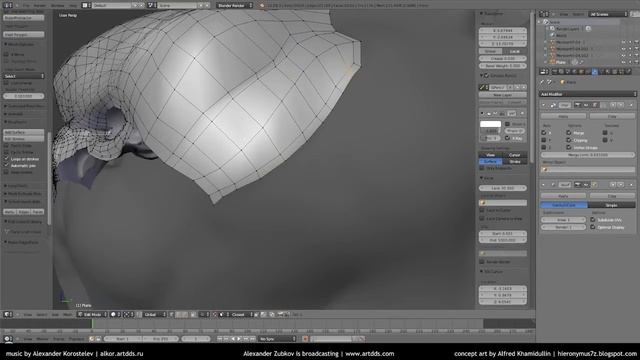
Task: Click the World icon in the outliner
Action: 552,35
